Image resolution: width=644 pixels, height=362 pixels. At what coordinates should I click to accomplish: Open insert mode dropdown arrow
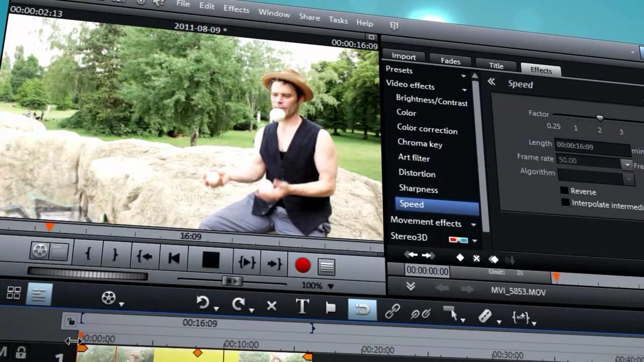tap(534, 323)
